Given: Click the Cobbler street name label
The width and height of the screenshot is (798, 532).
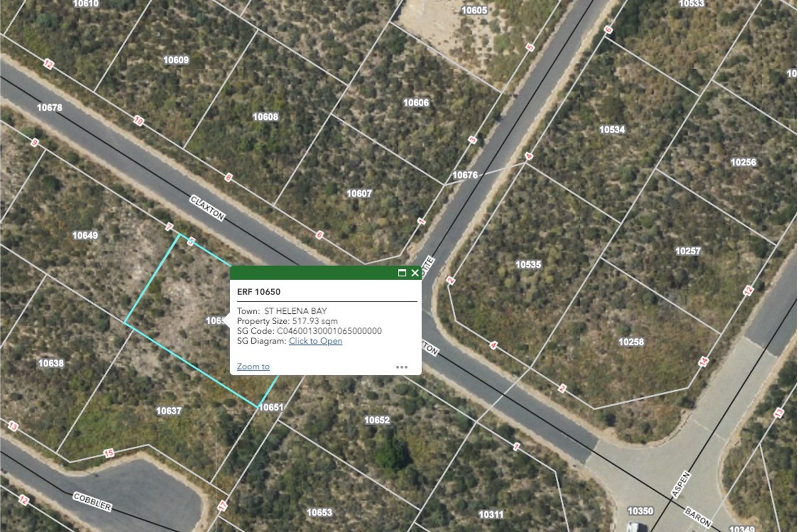Looking at the screenshot, I should pyautogui.click(x=93, y=502).
